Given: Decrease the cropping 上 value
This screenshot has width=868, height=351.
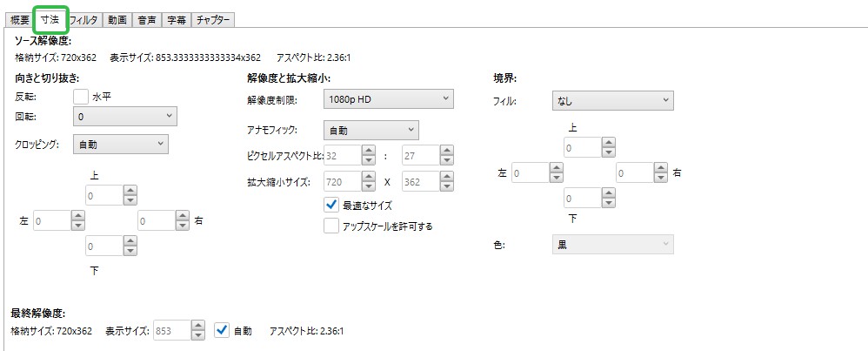Looking at the screenshot, I should click(130, 199).
